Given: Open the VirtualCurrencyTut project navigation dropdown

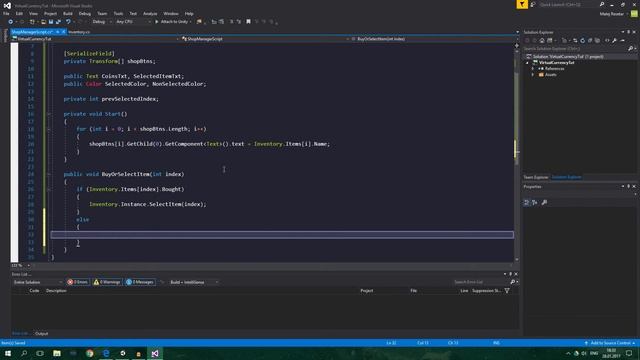Looking at the screenshot, I should (x=96, y=39).
